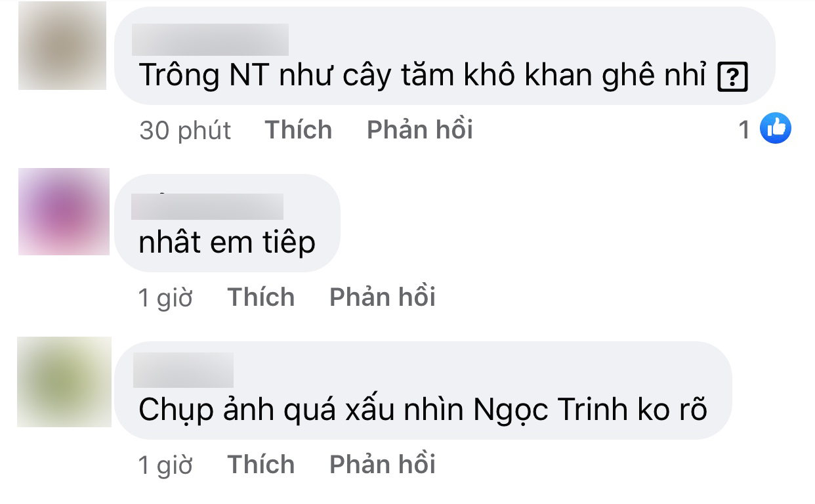Select the "Chụp ảnh quá xấu" comment bubble

423,390
